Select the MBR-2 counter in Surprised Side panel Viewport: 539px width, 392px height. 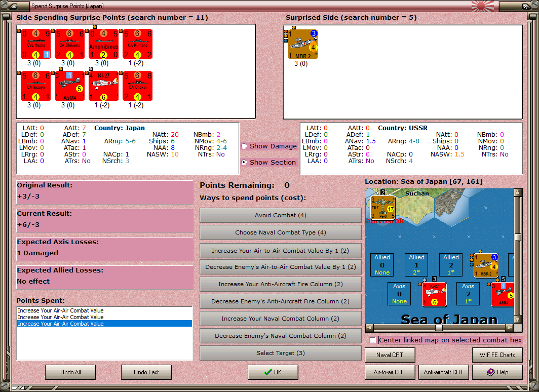coord(302,45)
